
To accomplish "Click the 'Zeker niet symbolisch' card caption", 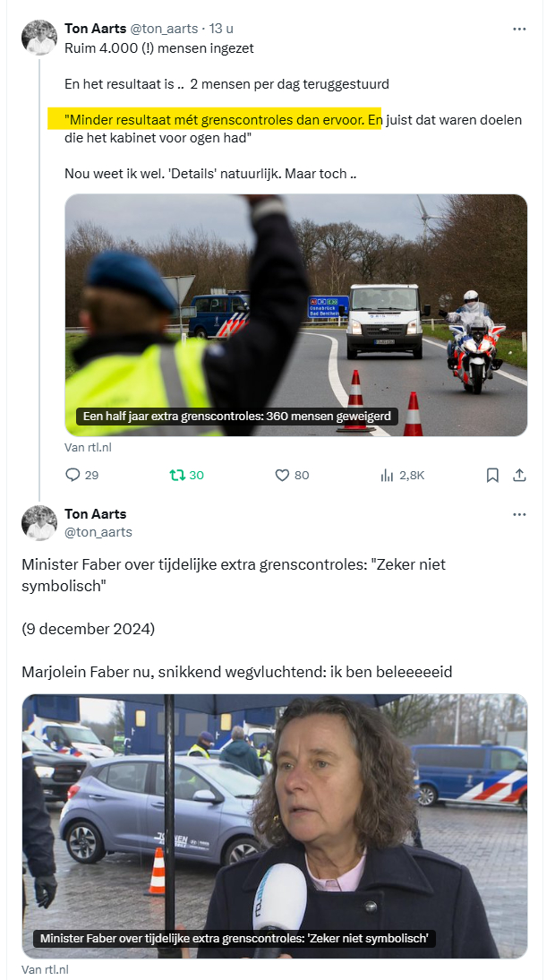I will point(235,938).
